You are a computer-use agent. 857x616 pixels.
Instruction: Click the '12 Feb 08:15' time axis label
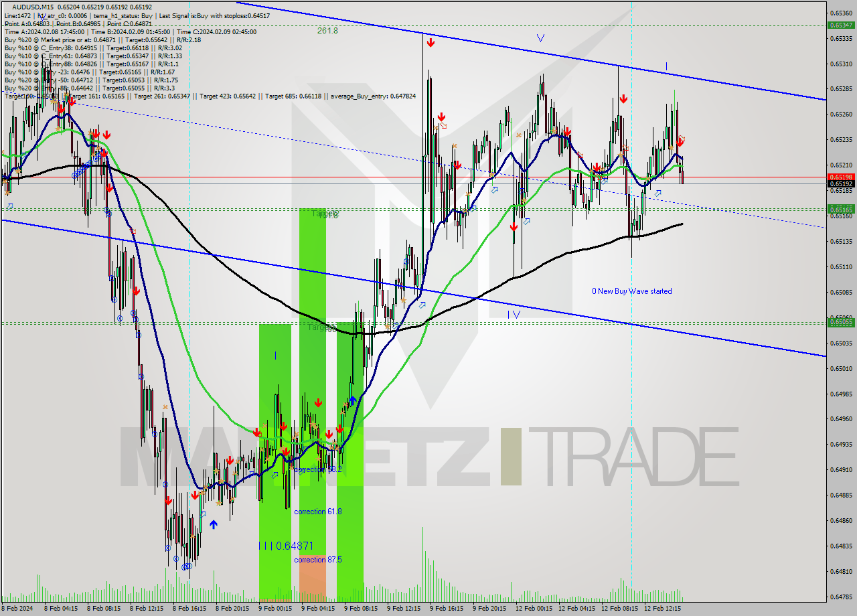pyautogui.click(x=619, y=609)
